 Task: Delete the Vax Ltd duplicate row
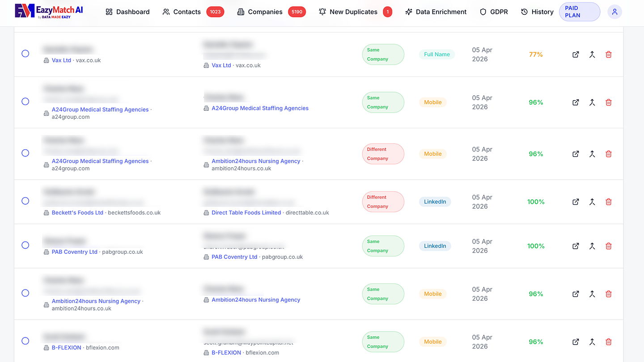[x=609, y=55]
